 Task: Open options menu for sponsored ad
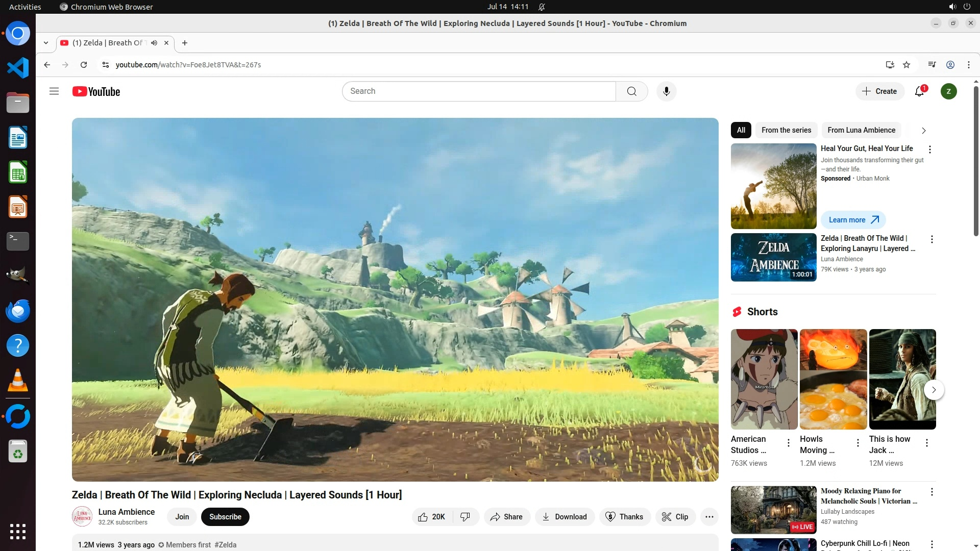[x=929, y=149]
